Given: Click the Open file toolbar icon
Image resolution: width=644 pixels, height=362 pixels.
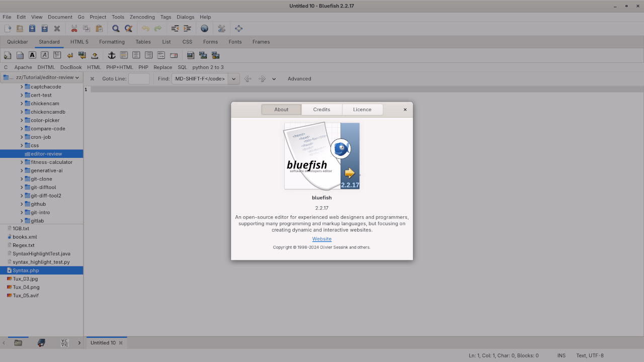Looking at the screenshot, I should [x=20, y=29].
